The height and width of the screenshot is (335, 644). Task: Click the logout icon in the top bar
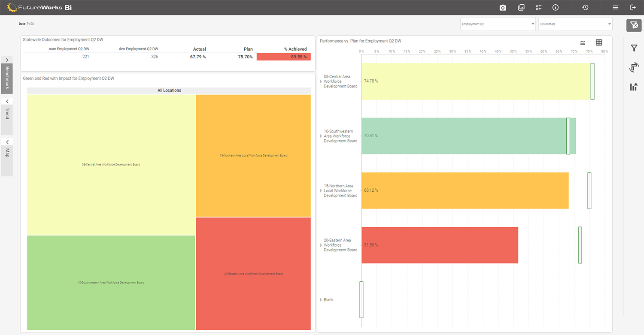[x=633, y=7]
